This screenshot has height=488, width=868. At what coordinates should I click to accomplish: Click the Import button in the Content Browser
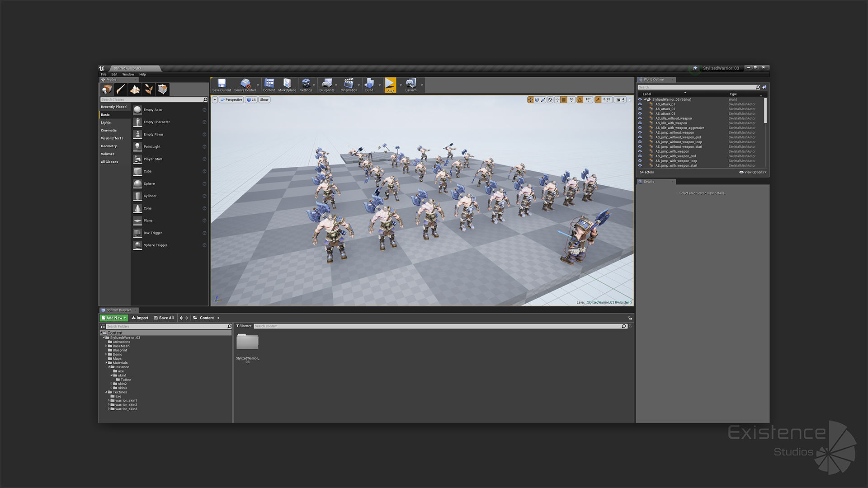click(x=140, y=318)
